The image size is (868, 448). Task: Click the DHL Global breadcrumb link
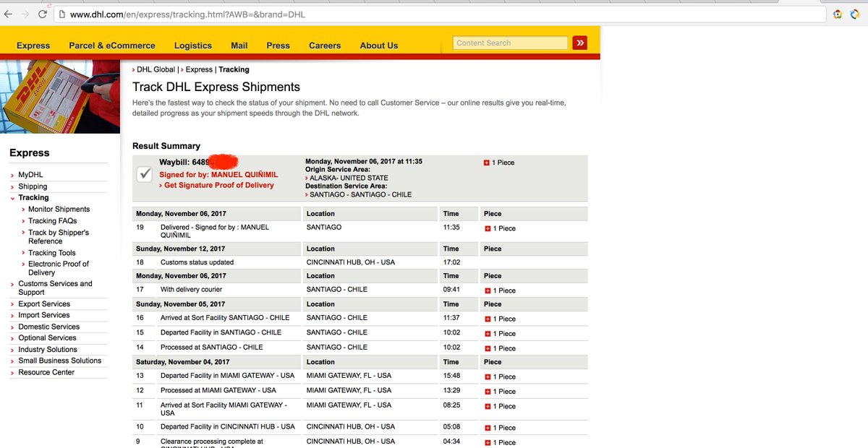click(x=156, y=69)
